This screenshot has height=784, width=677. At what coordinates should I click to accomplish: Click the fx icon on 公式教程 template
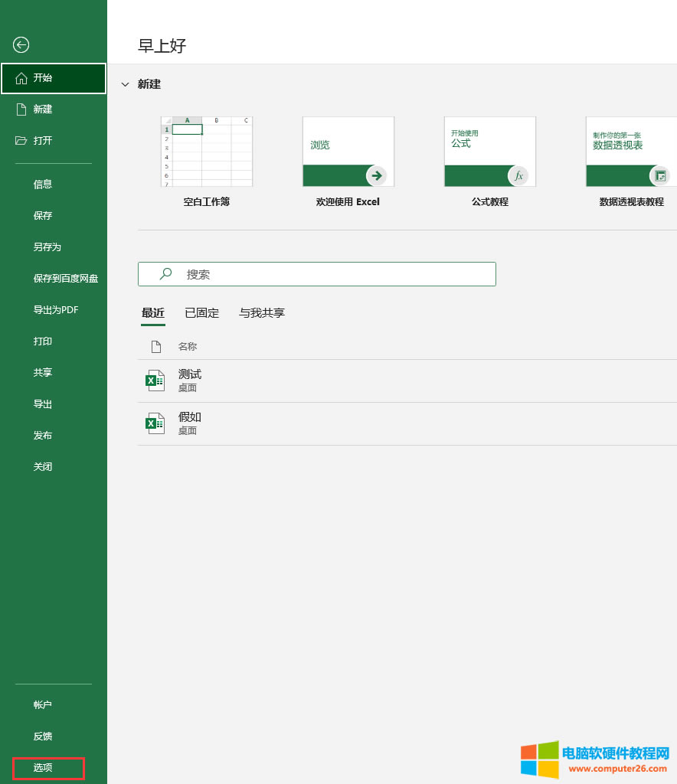518,175
